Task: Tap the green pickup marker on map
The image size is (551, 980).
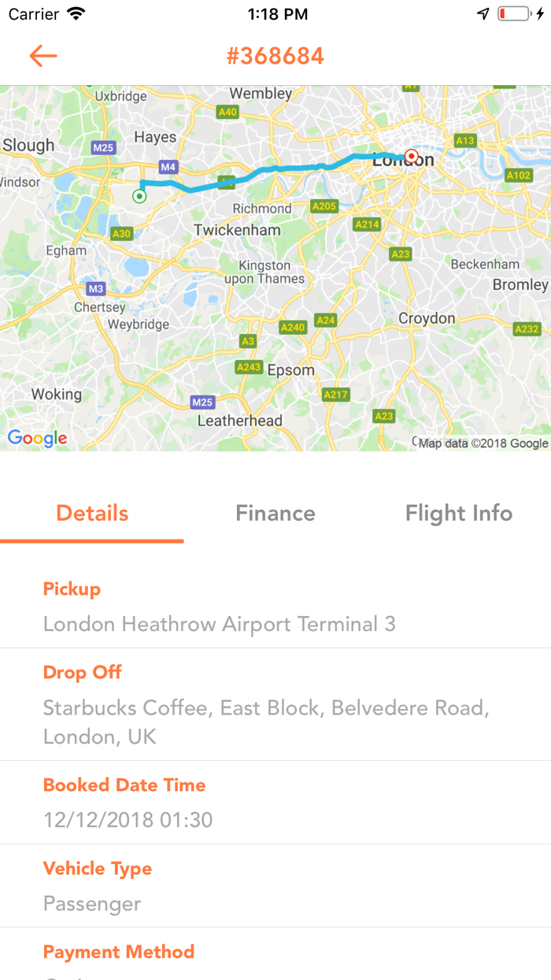Action: click(139, 195)
